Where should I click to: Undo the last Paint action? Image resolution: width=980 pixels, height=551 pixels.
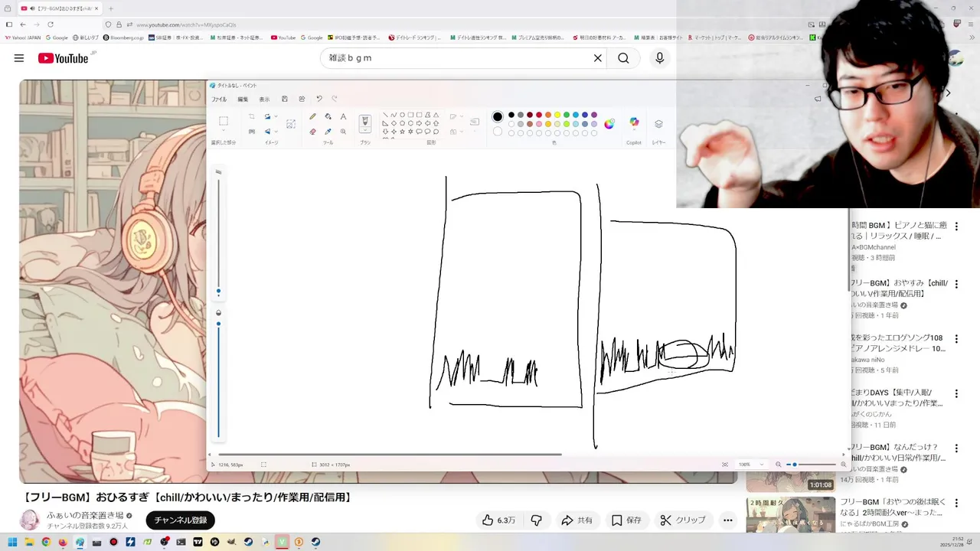click(x=318, y=99)
